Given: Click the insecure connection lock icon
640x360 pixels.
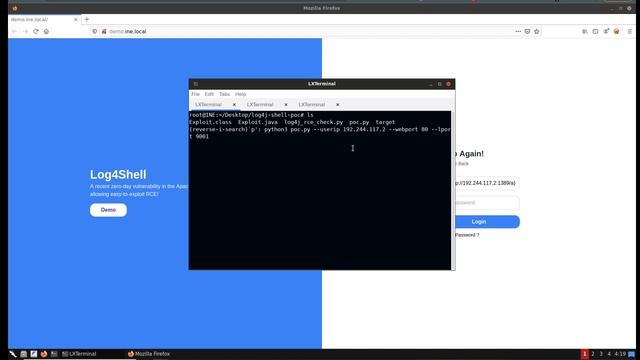Looking at the screenshot, I should pos(104,31).
